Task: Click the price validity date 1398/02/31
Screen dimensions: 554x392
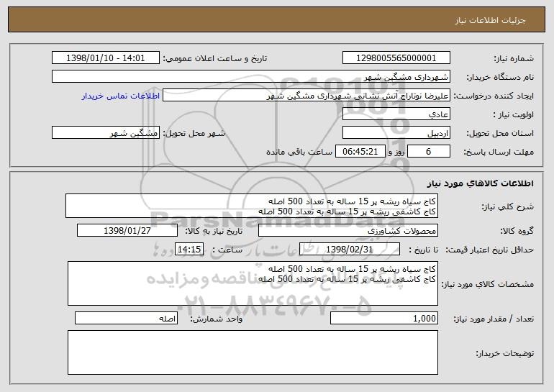Action: tap(350, 250)
